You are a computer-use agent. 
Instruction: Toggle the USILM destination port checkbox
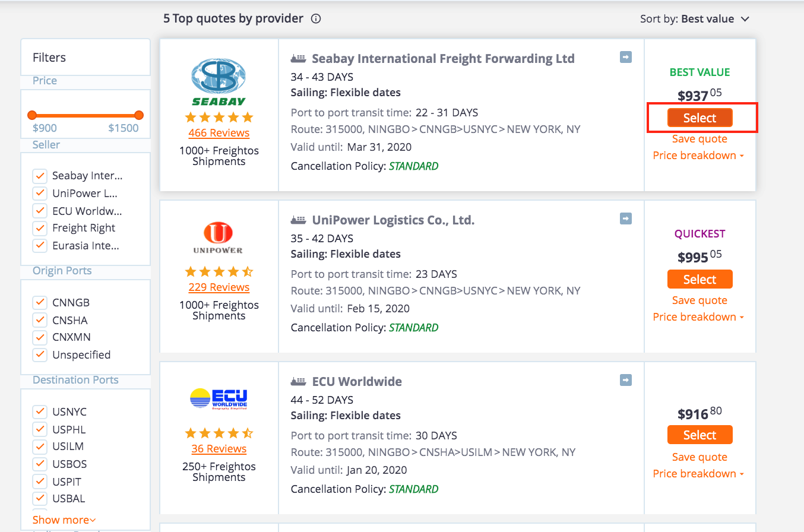(x=40, y=446)
